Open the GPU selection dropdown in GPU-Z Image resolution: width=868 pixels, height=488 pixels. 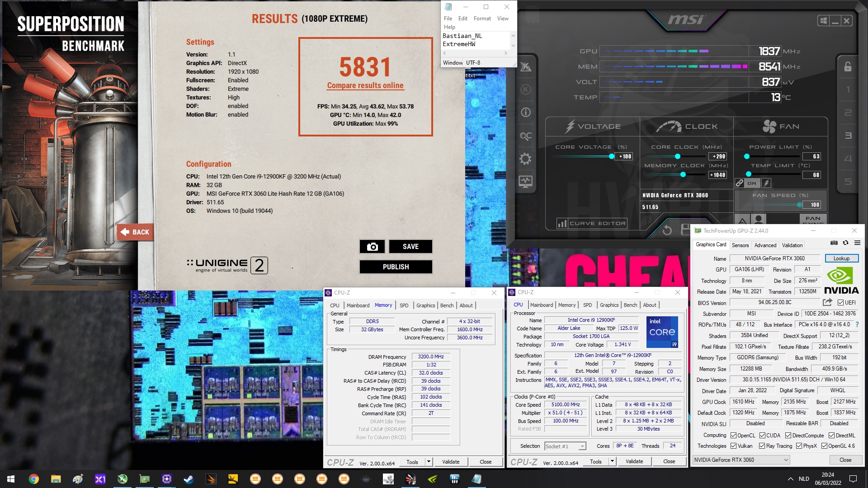coord(741,460)
